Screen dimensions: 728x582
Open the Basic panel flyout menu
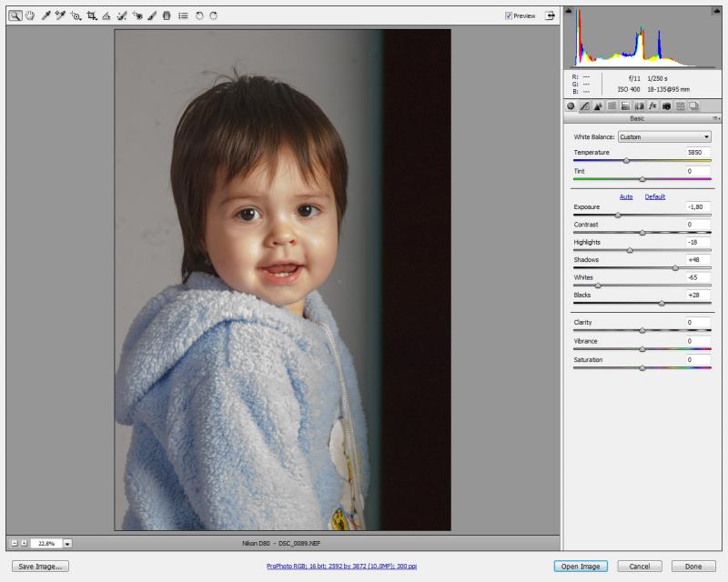716,119
